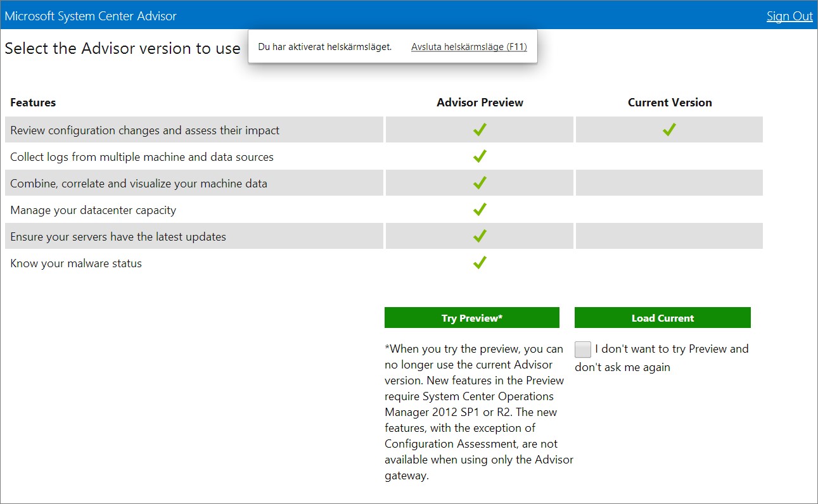Click Avsluta helskärmsläge (F11) link

pos(469,47)
